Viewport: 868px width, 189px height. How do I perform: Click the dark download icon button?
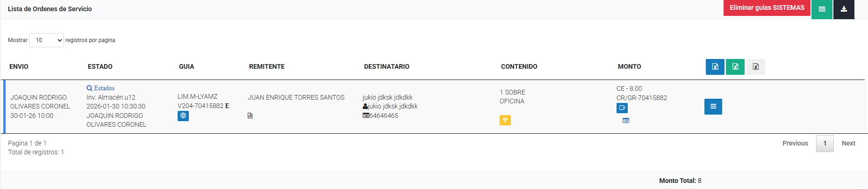coord(844,9)
